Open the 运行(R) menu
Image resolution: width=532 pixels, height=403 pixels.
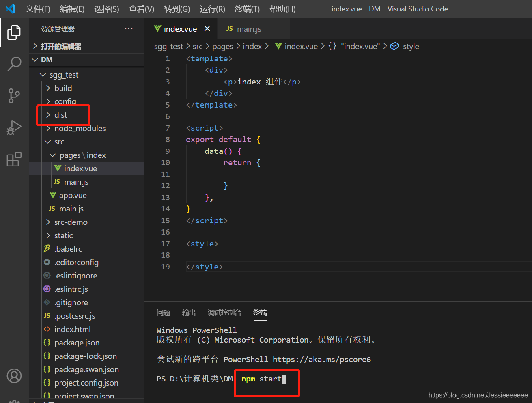click(x=212, y=9)
